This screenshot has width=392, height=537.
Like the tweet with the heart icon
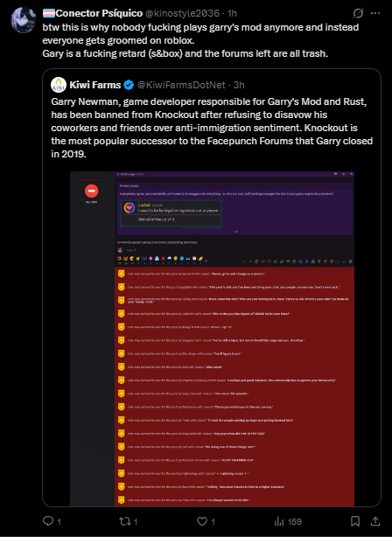click(202, 521)
